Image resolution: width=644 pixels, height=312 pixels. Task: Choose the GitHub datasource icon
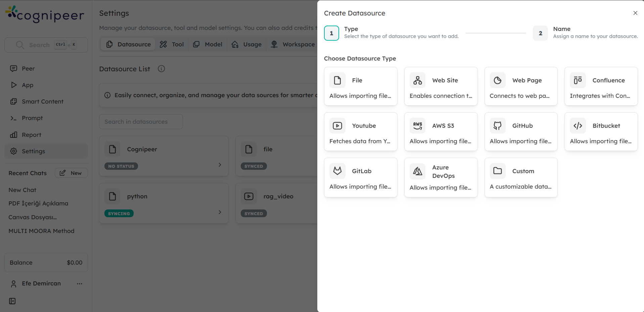[x=497, y=126]
